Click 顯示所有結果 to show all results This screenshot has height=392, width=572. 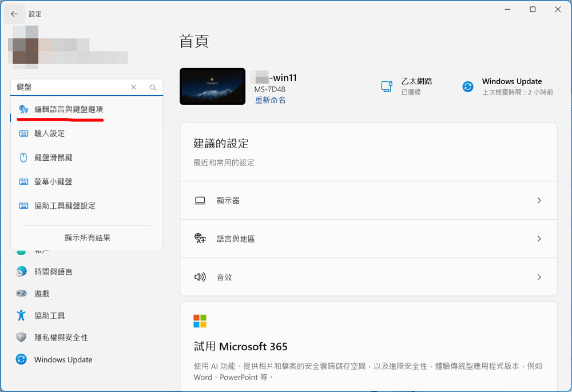[87, 238]
